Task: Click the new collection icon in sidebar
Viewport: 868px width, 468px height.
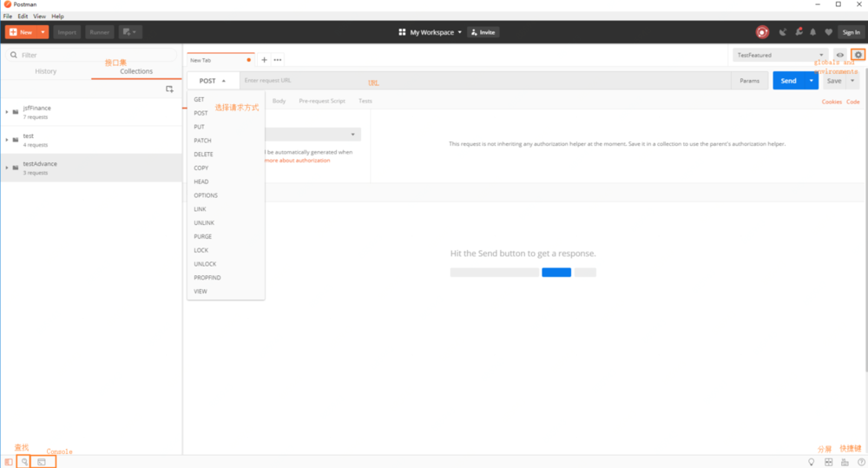Action: pos(169,89)
